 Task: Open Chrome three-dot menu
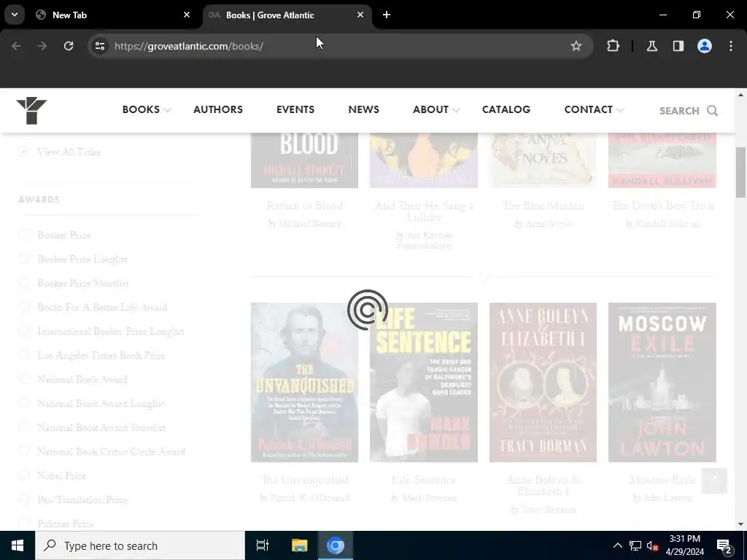pyautogui.click(x=731, y=46)
